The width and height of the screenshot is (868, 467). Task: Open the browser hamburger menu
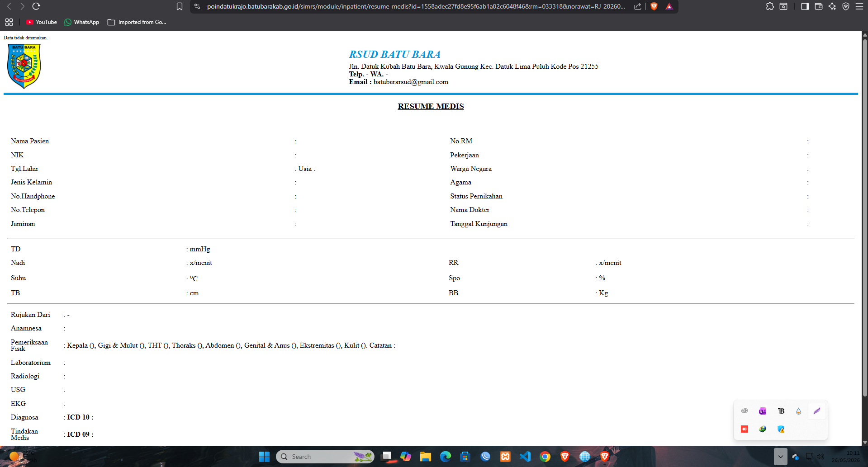(x=859, y=6)
